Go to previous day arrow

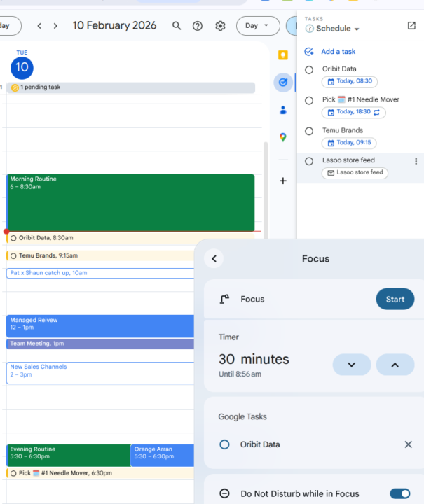click(39, 26)
